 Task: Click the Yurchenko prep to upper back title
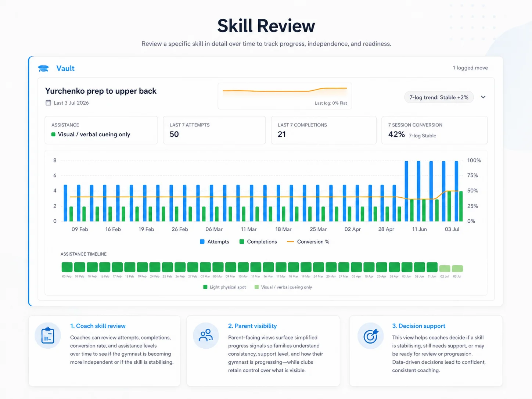click(101, 91)
